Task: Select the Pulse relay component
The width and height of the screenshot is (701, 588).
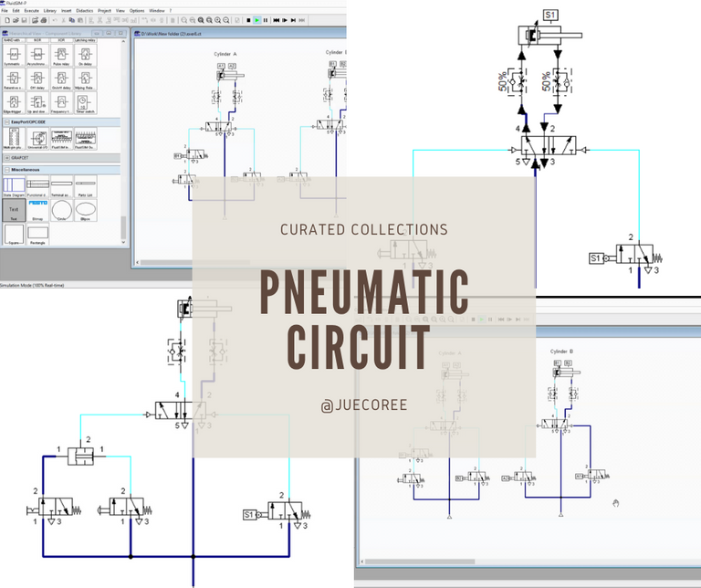Action: coord(61,56)
